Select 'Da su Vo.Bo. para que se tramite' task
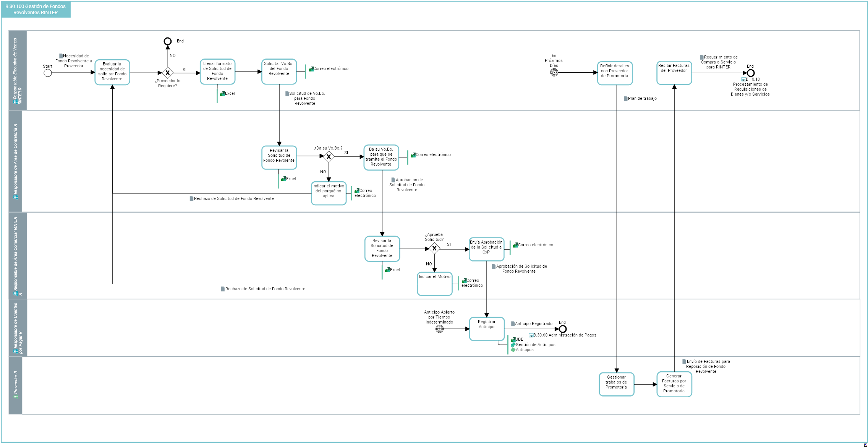868x447 pixels. (x=381, y=157)
